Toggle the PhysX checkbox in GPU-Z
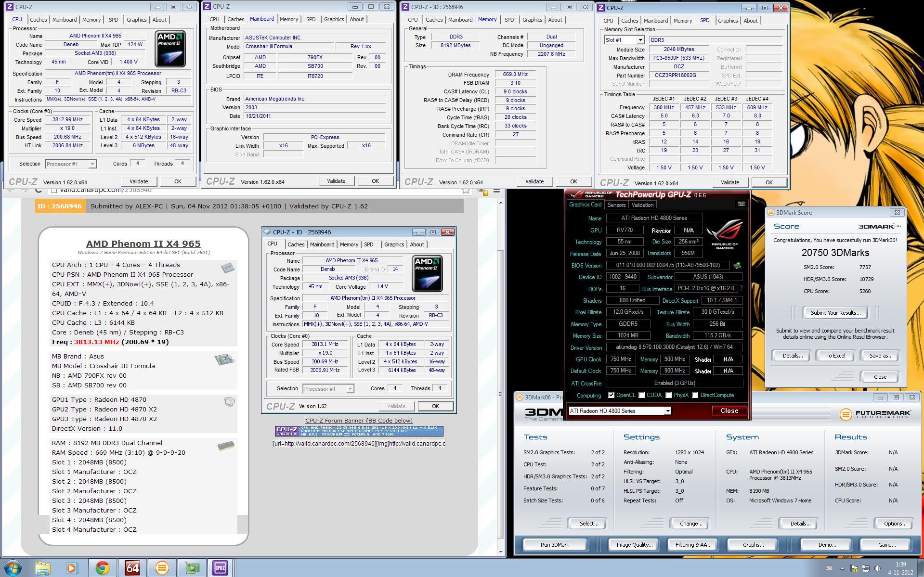Image resolution: width=924 pixels, height=577 pixels. tap(668, 395)
